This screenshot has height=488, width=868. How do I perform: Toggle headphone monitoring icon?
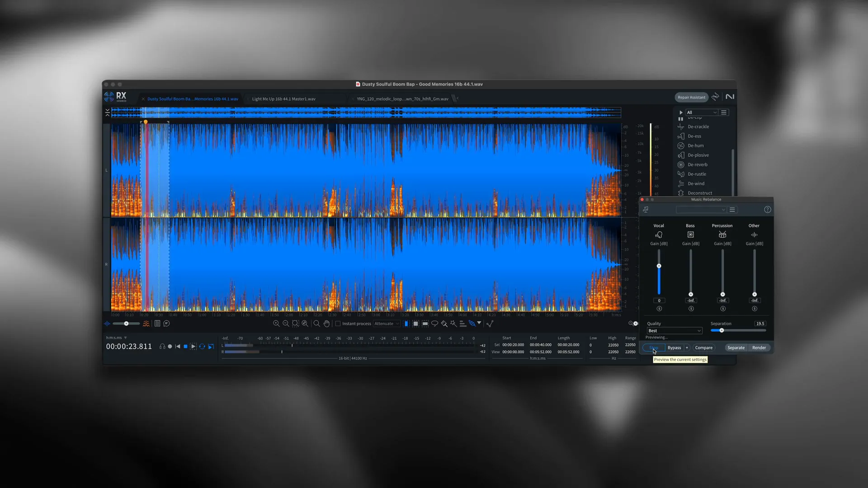tap(162, 347)
